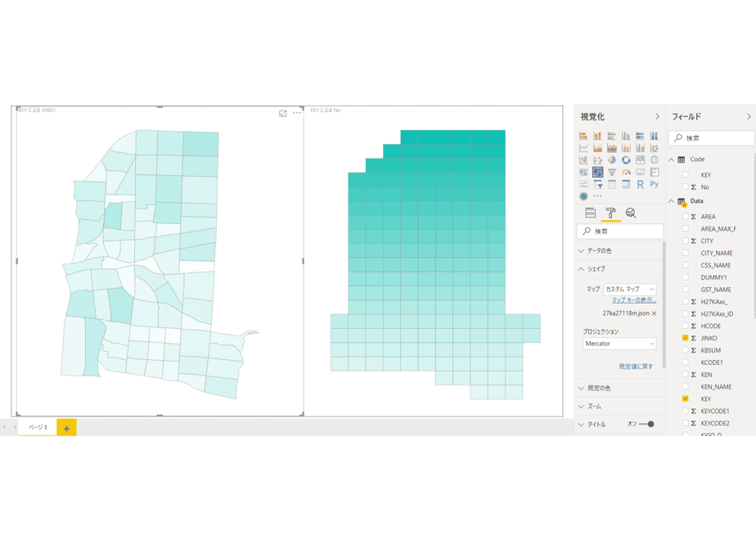
Task: Click the format pane 検索 search box
Action: click(620, 232)
